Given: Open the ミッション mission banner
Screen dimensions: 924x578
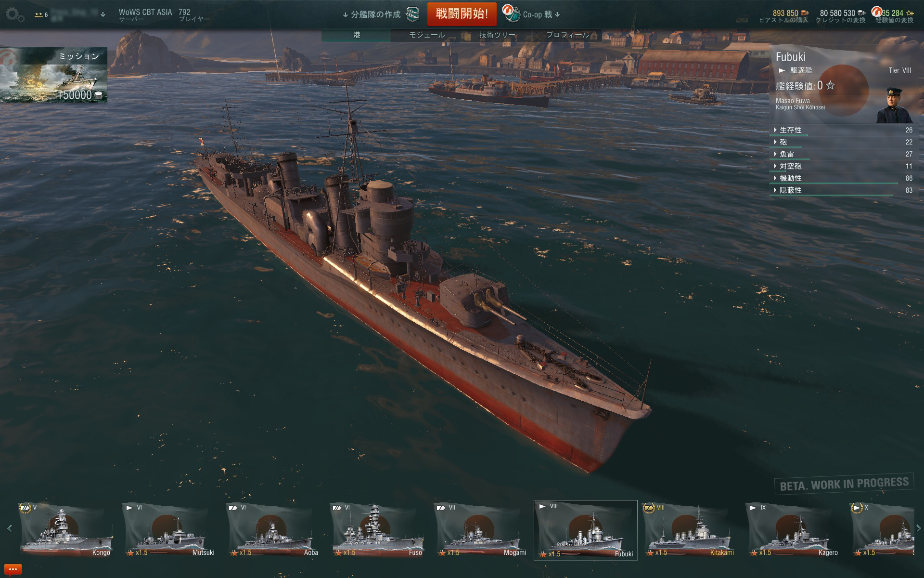Looking at the screenshot, I should (54, 75).
